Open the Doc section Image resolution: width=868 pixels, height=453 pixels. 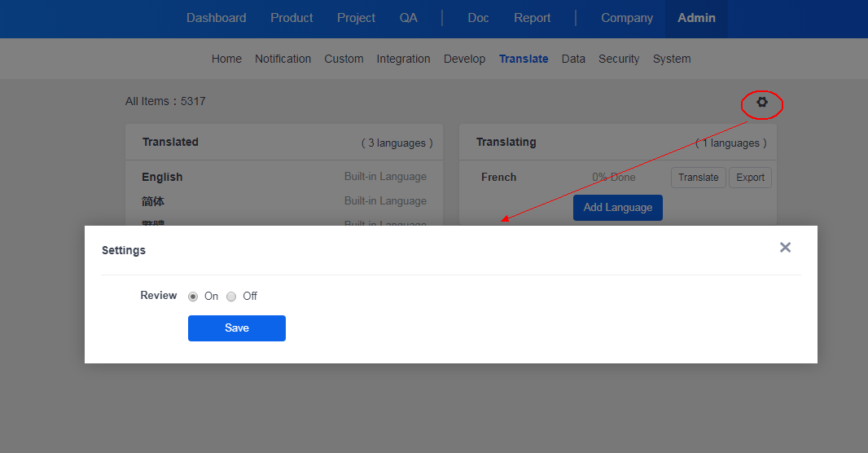coord(478,18)
